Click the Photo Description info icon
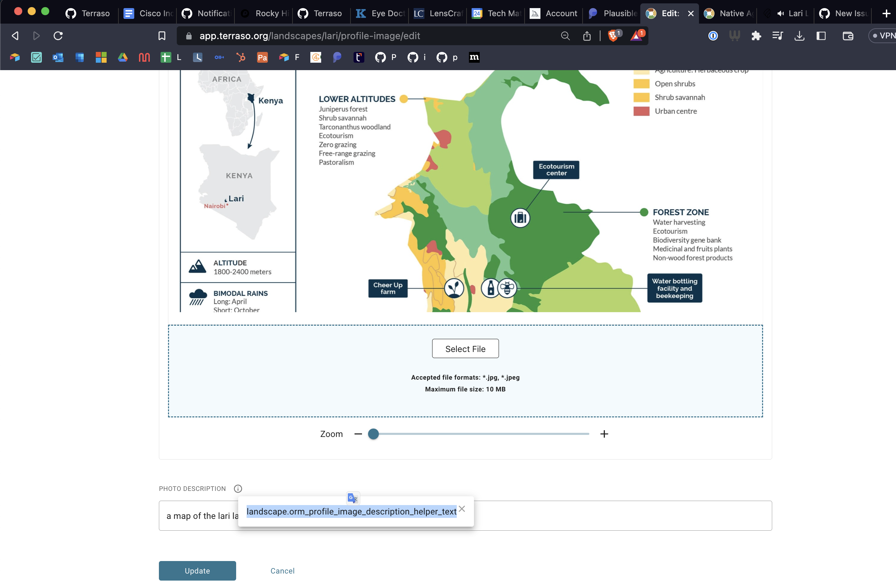Viewport: 896px width, 588px height. point(237,488)
